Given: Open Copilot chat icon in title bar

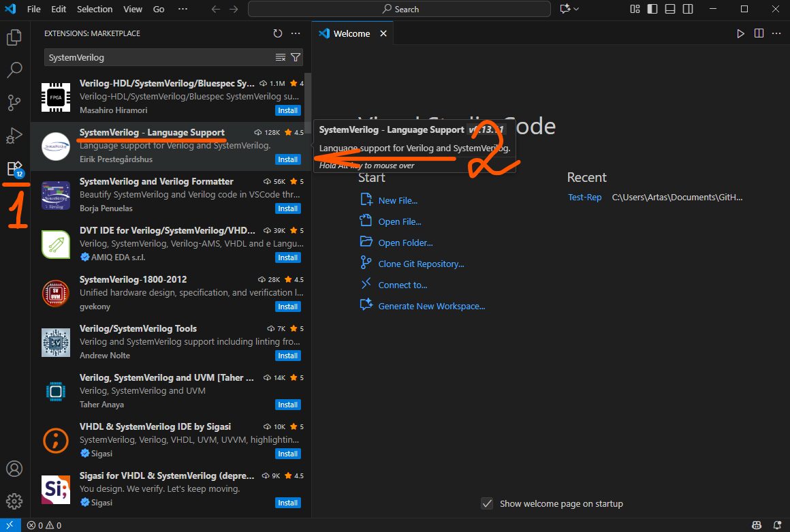Looking at the screenshot, I should click(x=565, y=9).
